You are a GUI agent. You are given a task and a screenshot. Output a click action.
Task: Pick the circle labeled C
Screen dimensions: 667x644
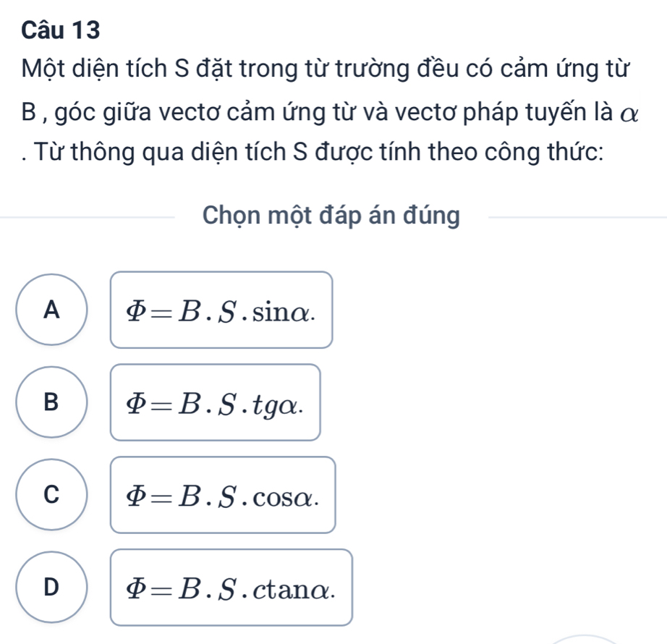[50, 496]
